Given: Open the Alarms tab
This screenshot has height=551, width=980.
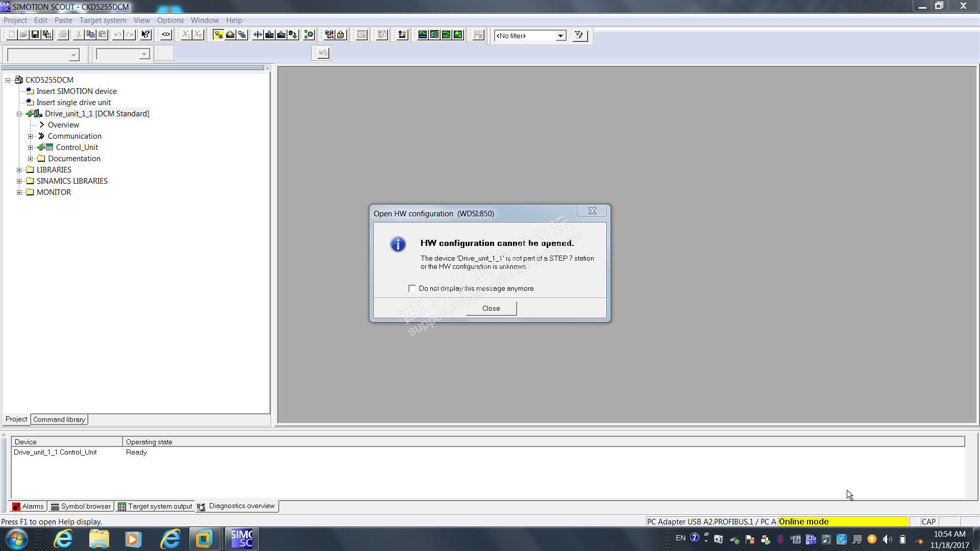Looking at the screenshot, I should pos(29,506).
